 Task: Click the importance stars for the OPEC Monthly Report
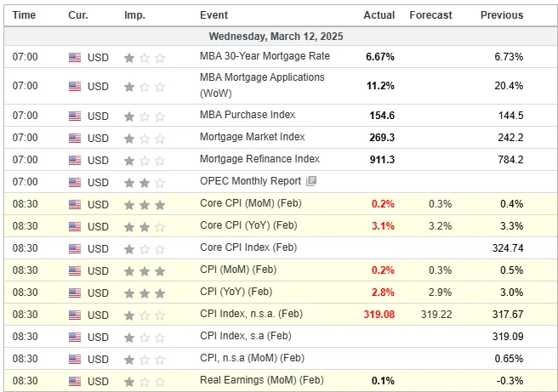145,181
